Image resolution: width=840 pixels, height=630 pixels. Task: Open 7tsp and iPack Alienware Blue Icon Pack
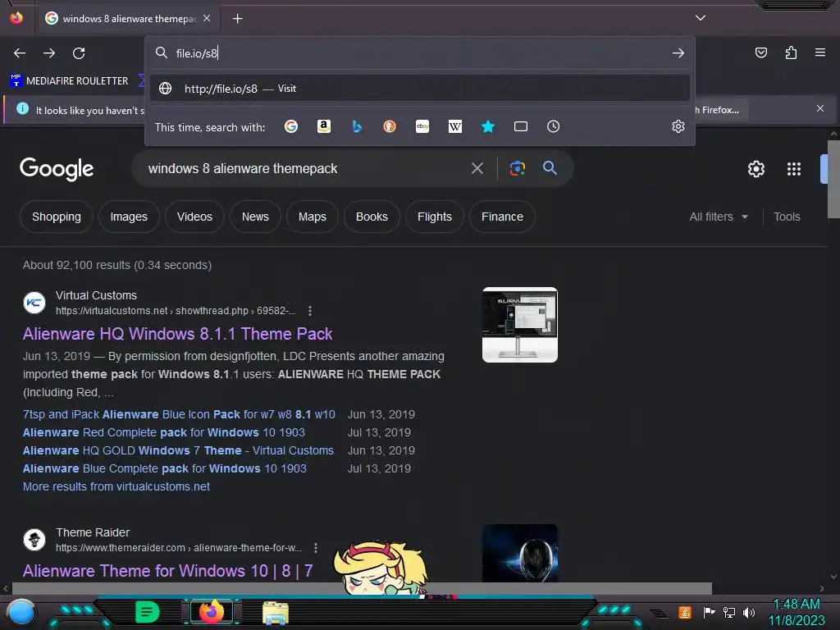click(179, 414)
